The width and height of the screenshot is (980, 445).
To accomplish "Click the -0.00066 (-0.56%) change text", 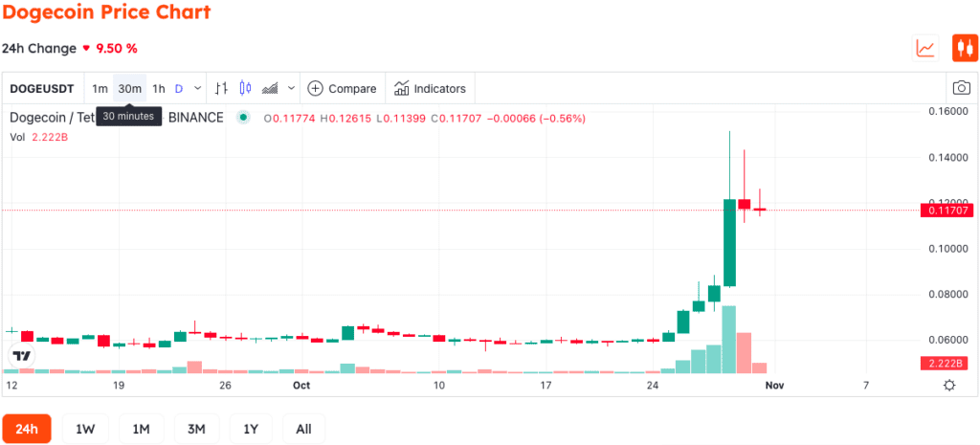I will (x=537, y=118).
